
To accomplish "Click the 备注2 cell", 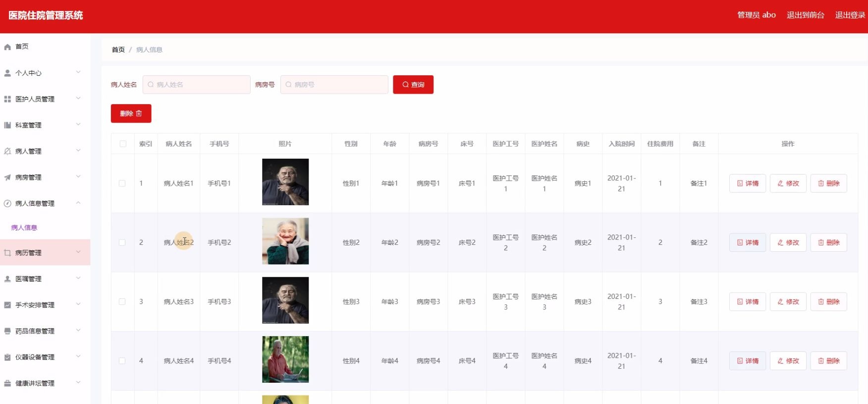I will (x=699, y=242).
